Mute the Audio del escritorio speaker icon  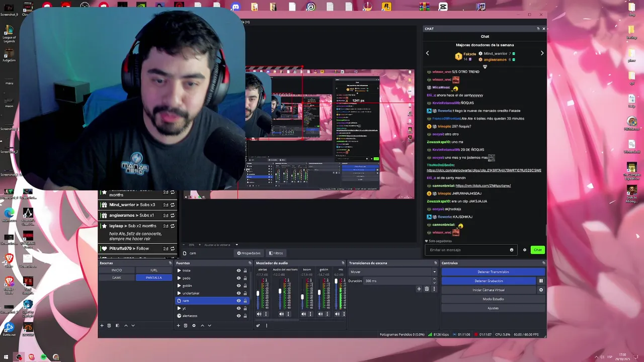281,314
